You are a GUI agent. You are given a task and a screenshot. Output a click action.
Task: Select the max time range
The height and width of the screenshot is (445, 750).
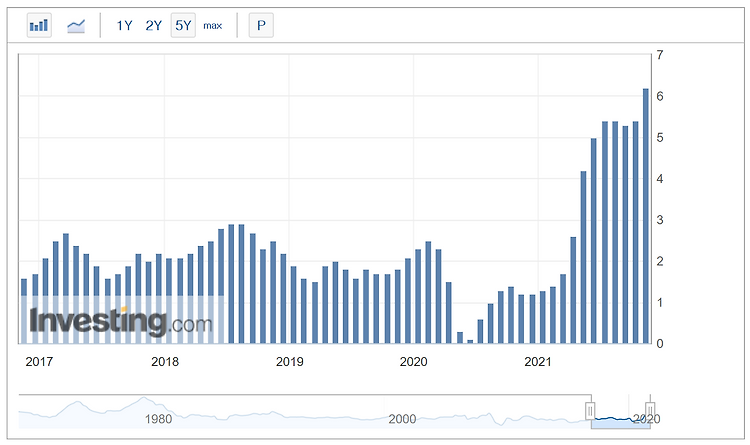coord(212,25)
